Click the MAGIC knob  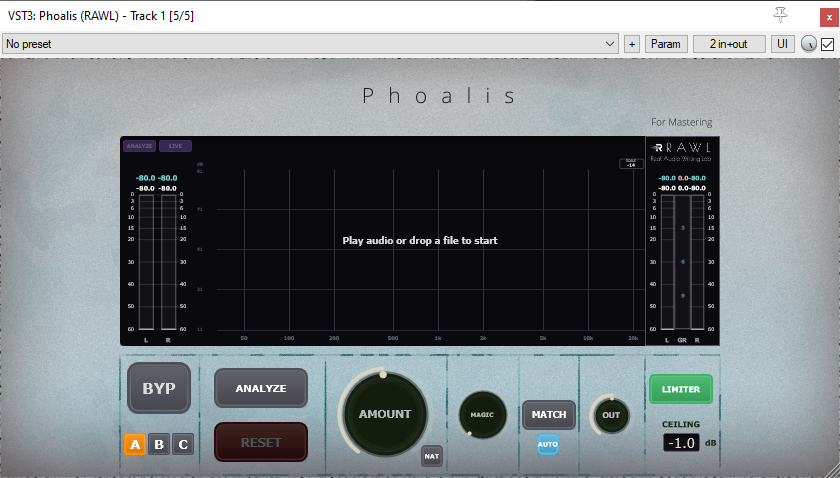tap(482, 415)
